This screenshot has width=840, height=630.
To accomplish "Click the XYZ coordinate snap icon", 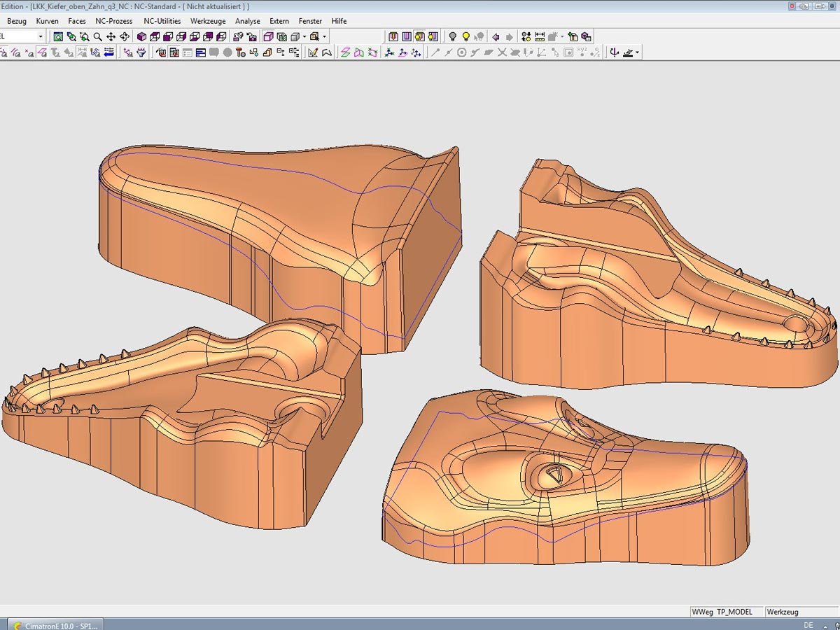I will click(x=582, y=52).
